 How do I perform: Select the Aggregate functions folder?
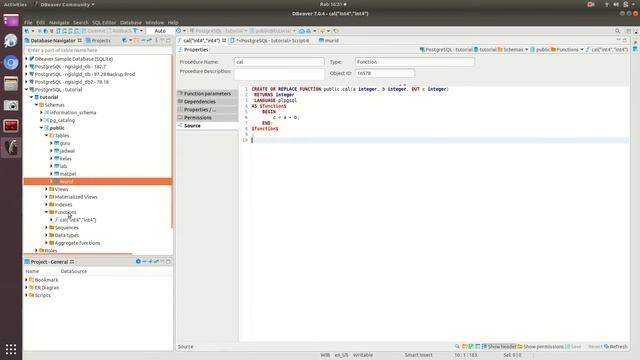pyautogui.click(x=77, y=243)
